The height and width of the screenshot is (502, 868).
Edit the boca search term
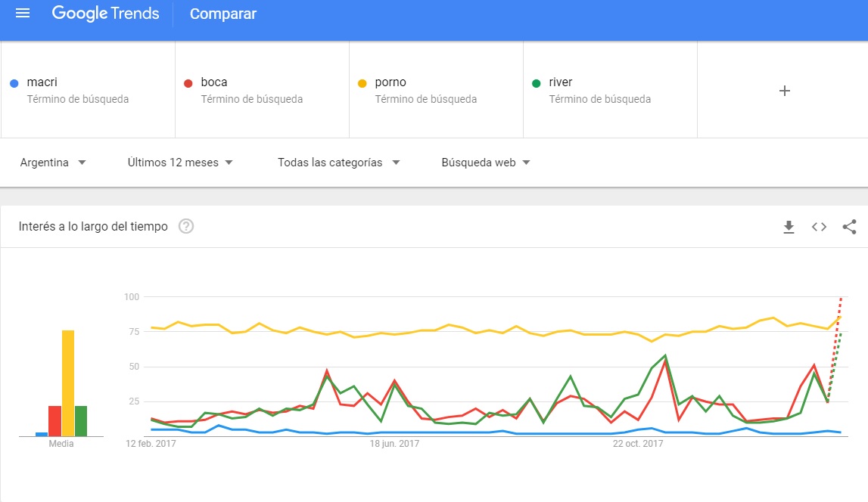tap(263, 90)
